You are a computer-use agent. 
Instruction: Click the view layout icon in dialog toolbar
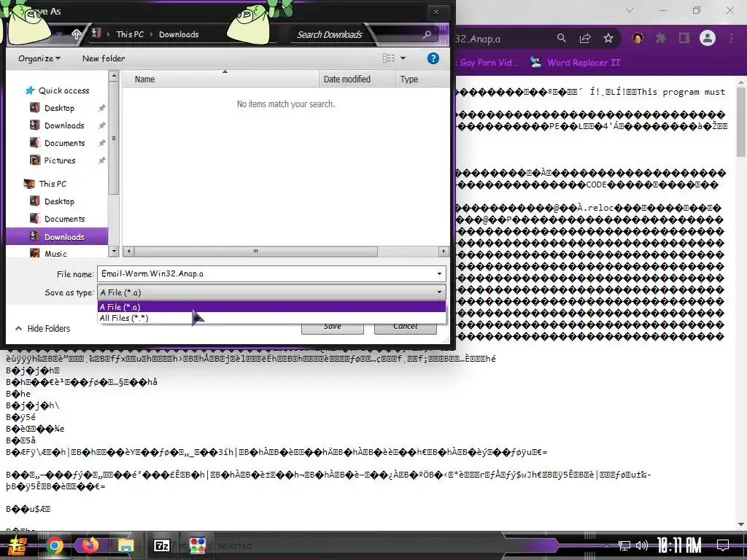[389, 58]
